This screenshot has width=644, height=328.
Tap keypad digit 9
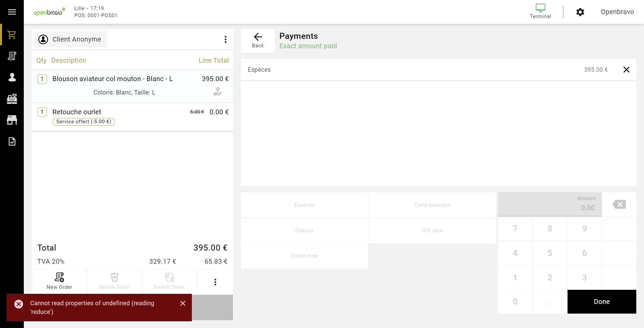click(x=584, y=228)
